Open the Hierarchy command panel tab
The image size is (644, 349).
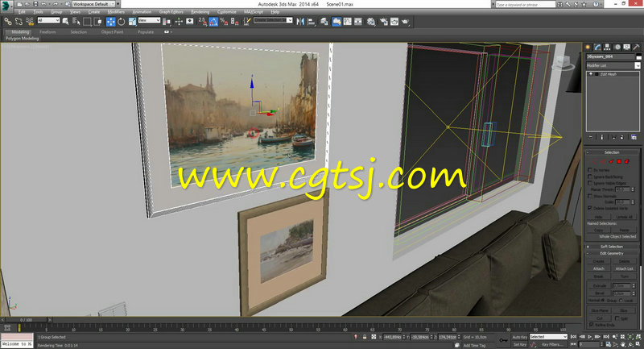coord(607,48)
